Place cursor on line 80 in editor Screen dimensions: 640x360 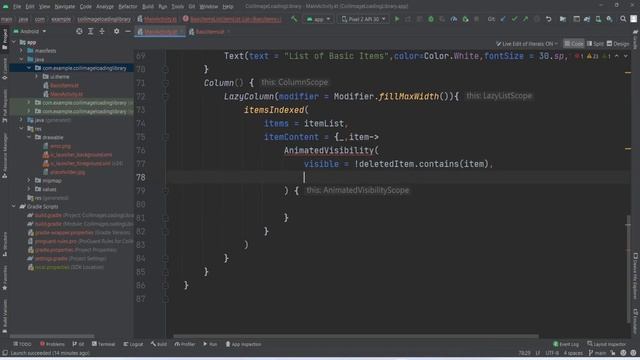point(398,204)
